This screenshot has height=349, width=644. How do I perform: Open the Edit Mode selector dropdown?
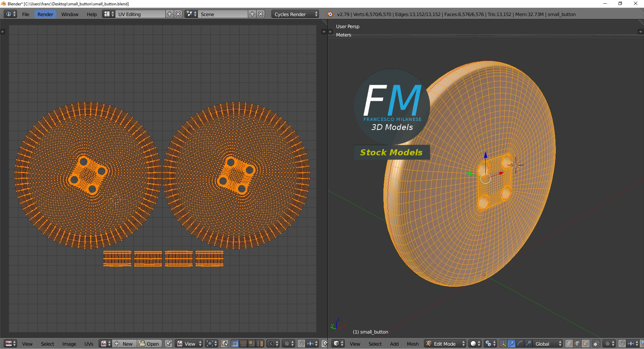(445, 344)
